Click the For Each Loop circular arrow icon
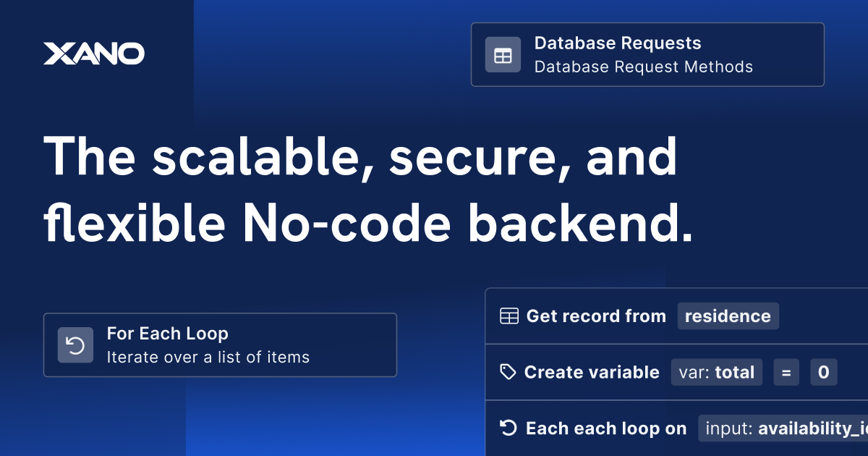This screenshot has height=456, width=868. (x=76, y=345)
